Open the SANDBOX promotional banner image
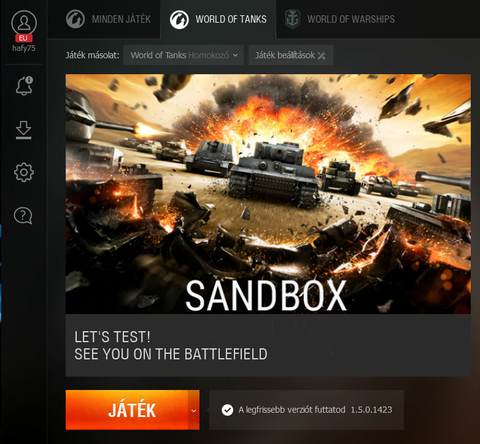The width and height of the screenshot is (480, 444). pos(268,194)
